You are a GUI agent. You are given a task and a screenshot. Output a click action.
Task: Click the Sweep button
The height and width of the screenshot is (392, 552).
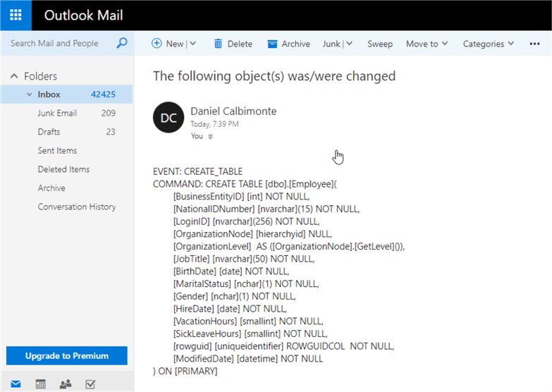click(x=380, y=44)
